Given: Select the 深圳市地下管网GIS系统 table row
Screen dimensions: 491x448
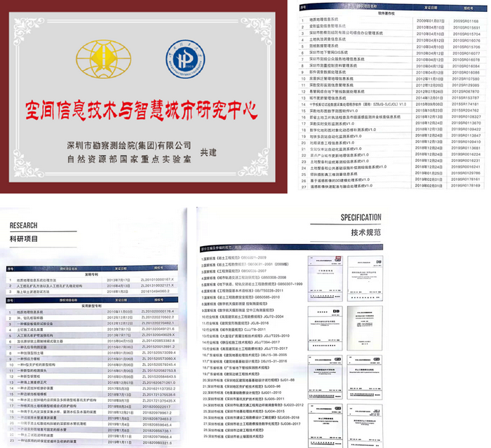Looking at the screenshot, I should click(325, 53).
